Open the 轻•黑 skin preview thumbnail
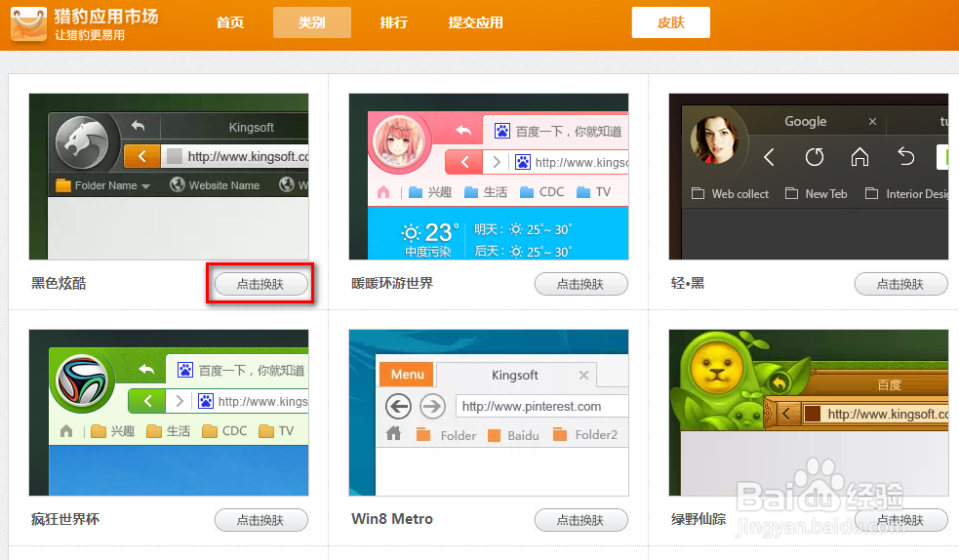This screenshot has height=560, width=959. [x=809, y=177]
